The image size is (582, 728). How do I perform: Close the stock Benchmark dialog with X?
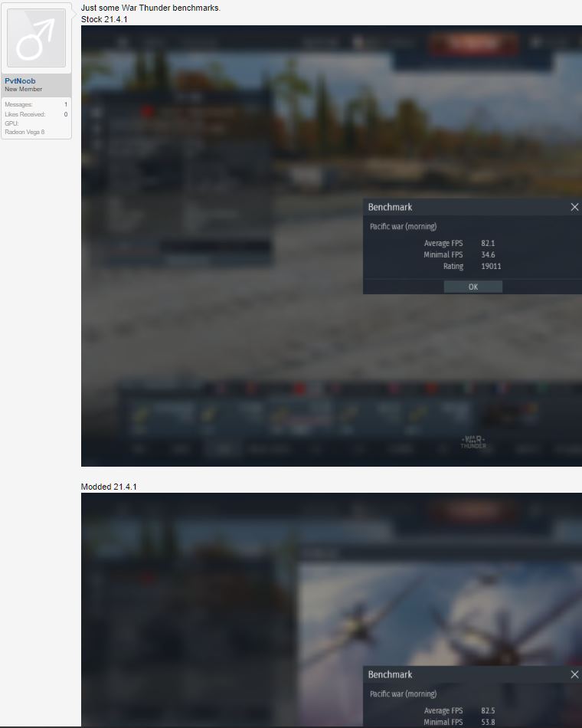pyautogui.click(x=574, y=207)
